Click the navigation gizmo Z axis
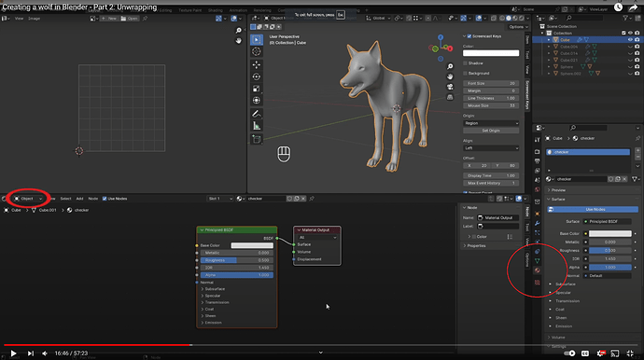Image resolution: width=644 pixels, height=360 pixels. [x=441, y=37]
